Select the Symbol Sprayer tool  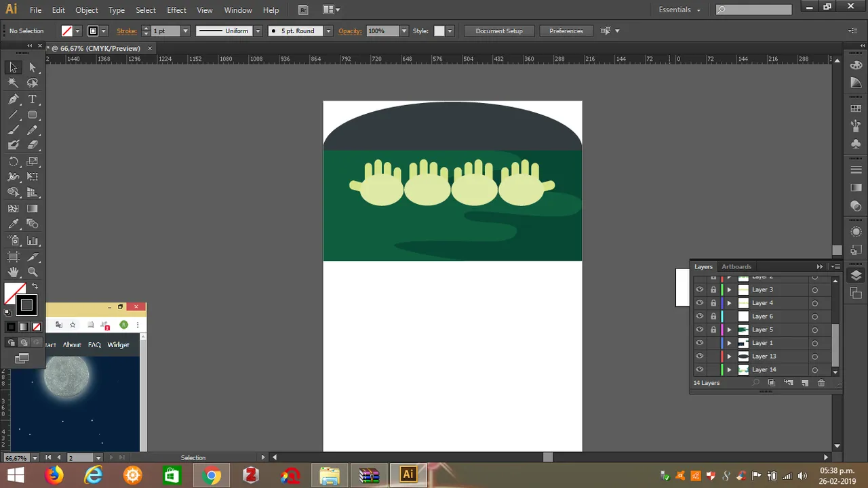tap(13, 241)
